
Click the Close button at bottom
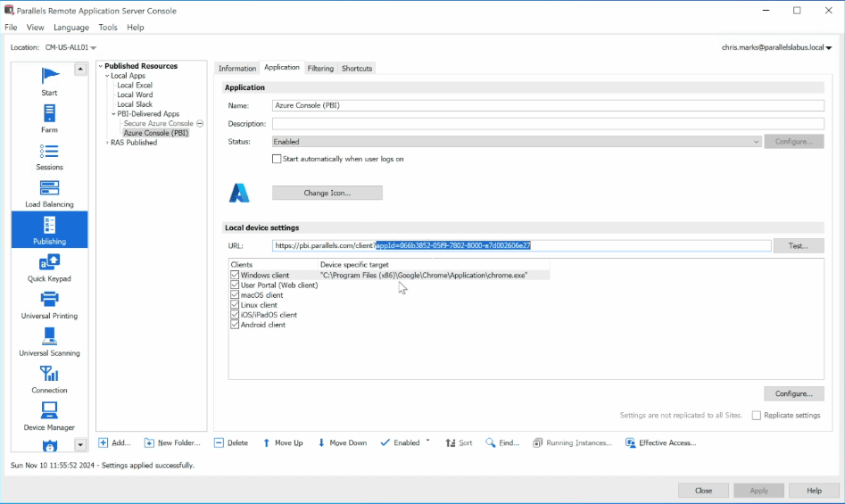[703, 491]
